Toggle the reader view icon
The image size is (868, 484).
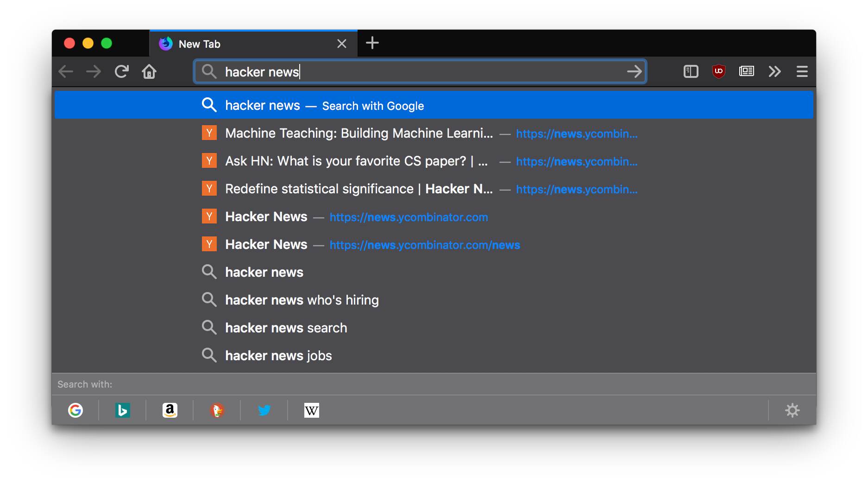[746, 71]
